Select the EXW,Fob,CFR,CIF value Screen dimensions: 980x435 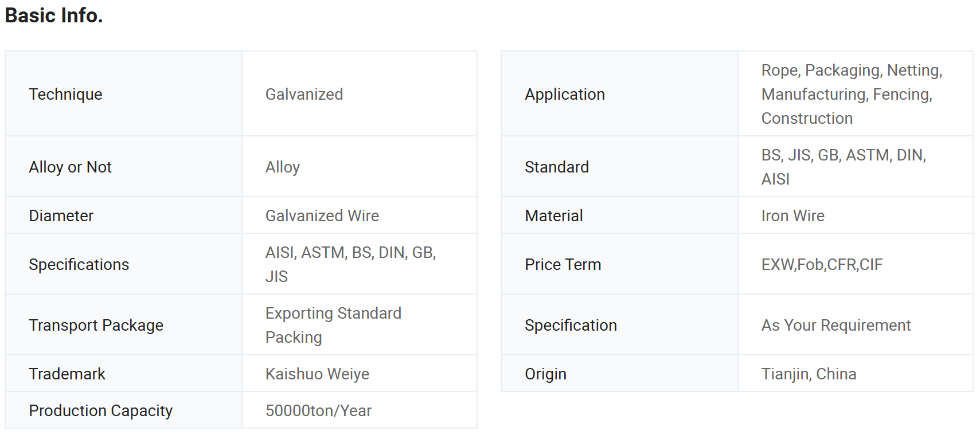pyautogui.click(x=822, y=265)
